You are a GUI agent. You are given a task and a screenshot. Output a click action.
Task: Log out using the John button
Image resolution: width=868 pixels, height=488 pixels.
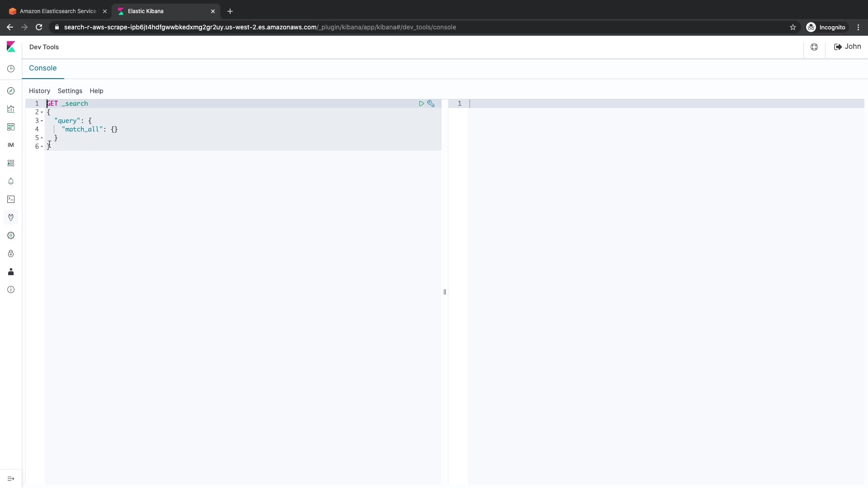click(x=847, y=47)
